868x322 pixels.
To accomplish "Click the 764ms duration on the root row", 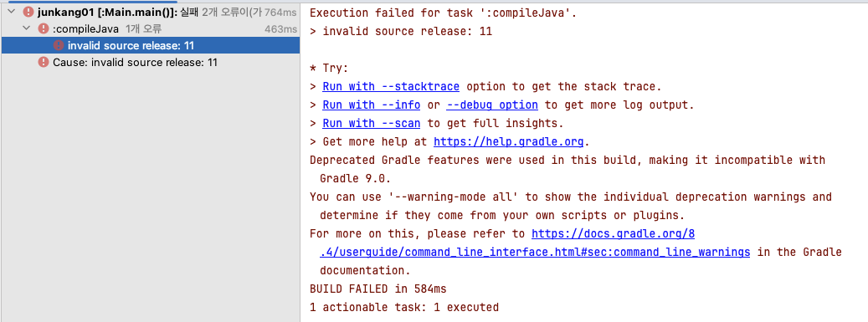I will click(x=280, y=12).
